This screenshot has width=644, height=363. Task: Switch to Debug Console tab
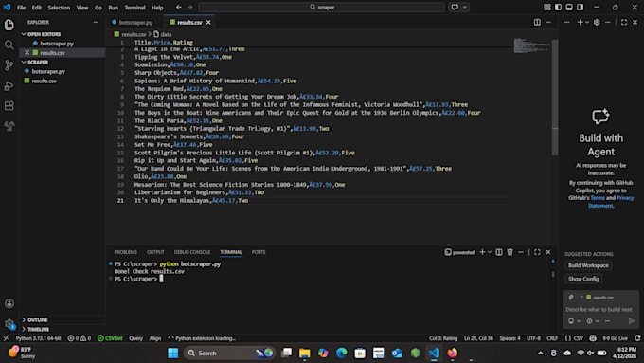pyautogui.click(x=192, y=252)
